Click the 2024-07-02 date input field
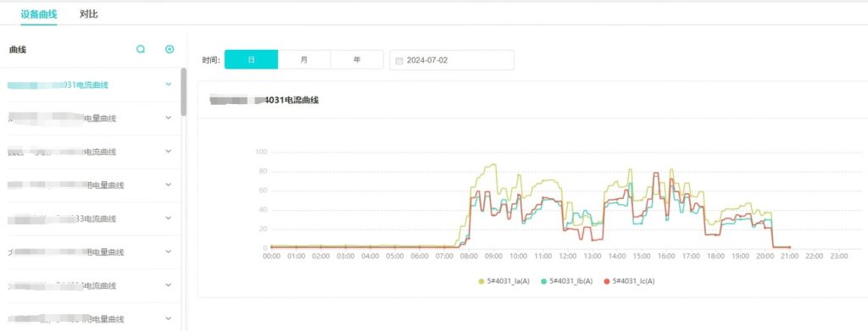Image resolution: width=868 pixels, height=331 pixels. pos(452,59)
